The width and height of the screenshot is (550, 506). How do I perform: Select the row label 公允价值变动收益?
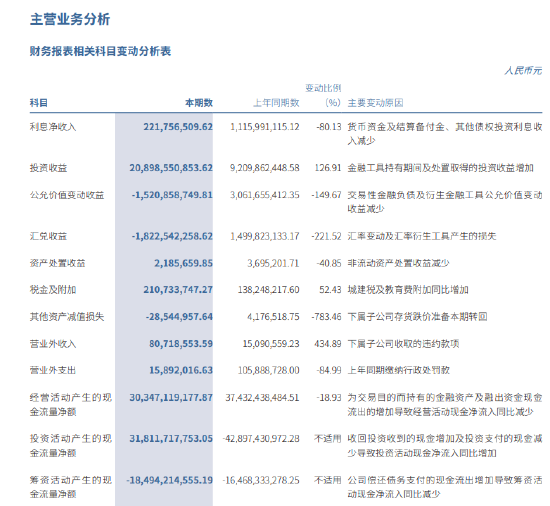(x=67, y=195)
